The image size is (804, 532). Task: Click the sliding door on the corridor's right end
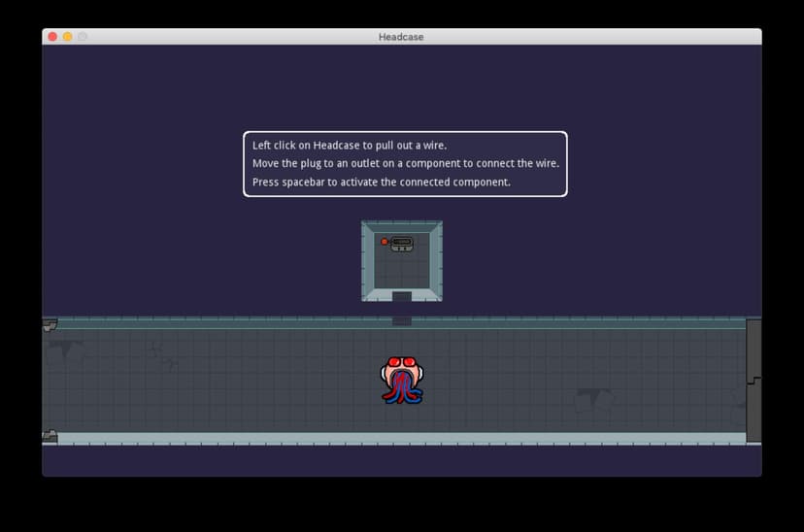(x=754, y=381)
